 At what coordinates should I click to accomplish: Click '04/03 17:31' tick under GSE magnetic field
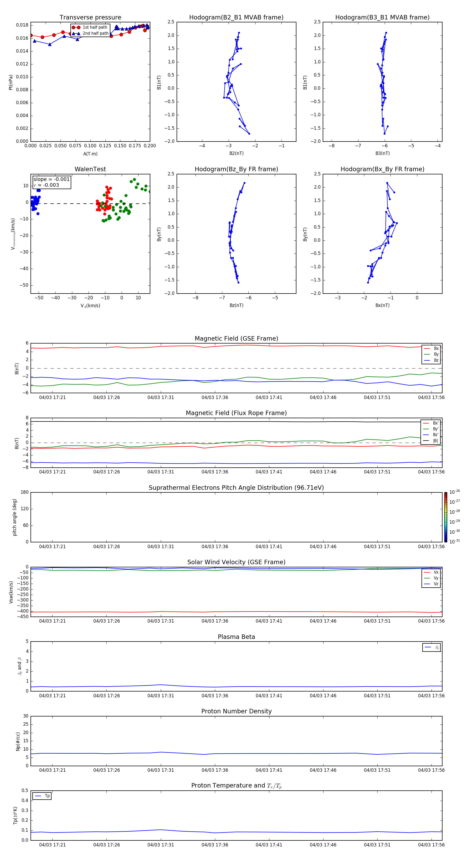click(x=161, y=398)
